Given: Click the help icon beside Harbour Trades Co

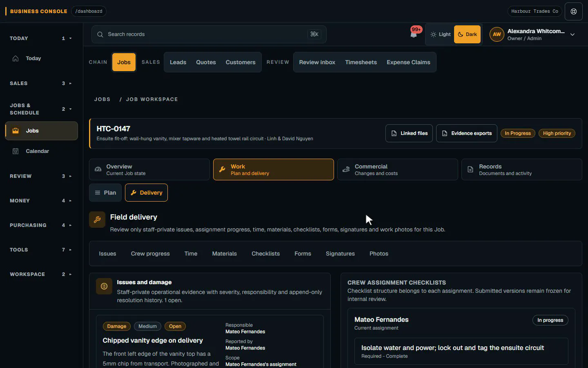Looking at the screenshot, I should [x=574, y=11].
